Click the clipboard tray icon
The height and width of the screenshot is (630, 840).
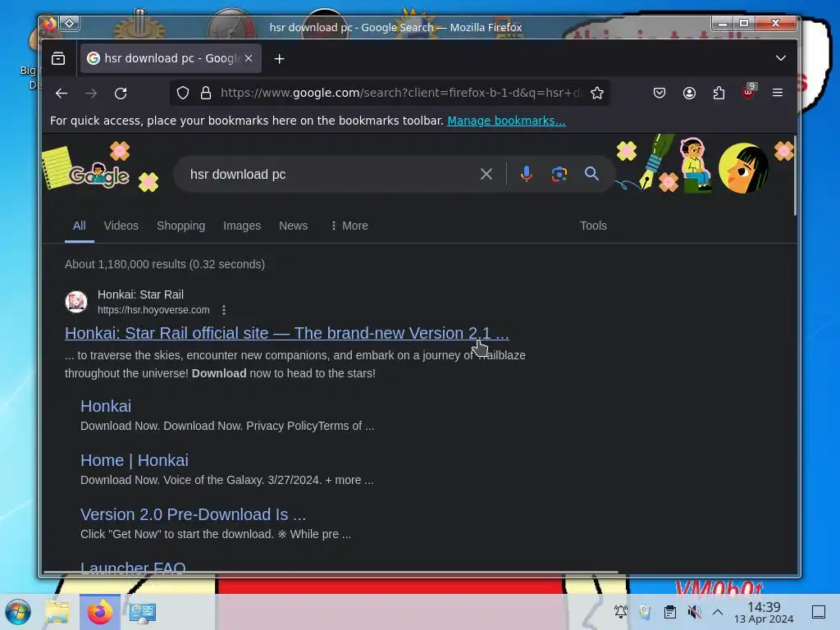click(669, 612)
